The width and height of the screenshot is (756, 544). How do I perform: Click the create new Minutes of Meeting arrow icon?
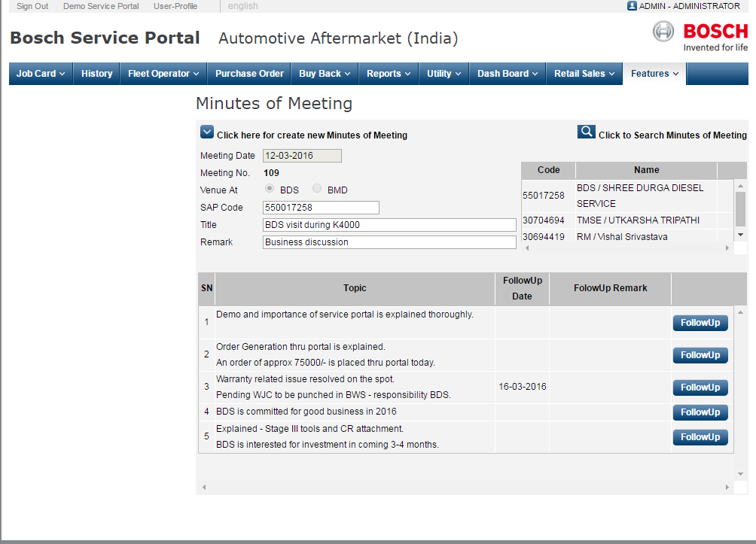(x=207, y=132)
